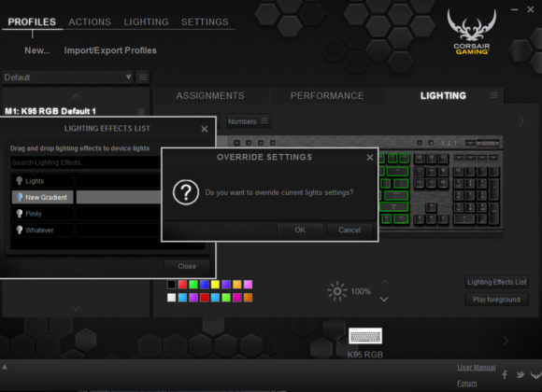Viewport: 542px width, 392px height.
Task: Decrease brightness with down chevron
Action: pyautogui.click(x=384, y=299)
